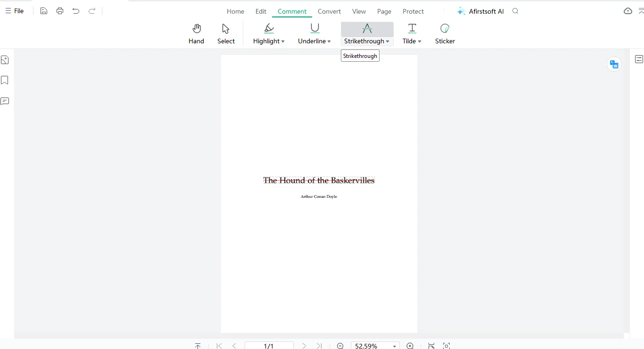This screenshot has height=349, width=644.
Task: Click the zoom out minus icon
Action: [340, 346]
